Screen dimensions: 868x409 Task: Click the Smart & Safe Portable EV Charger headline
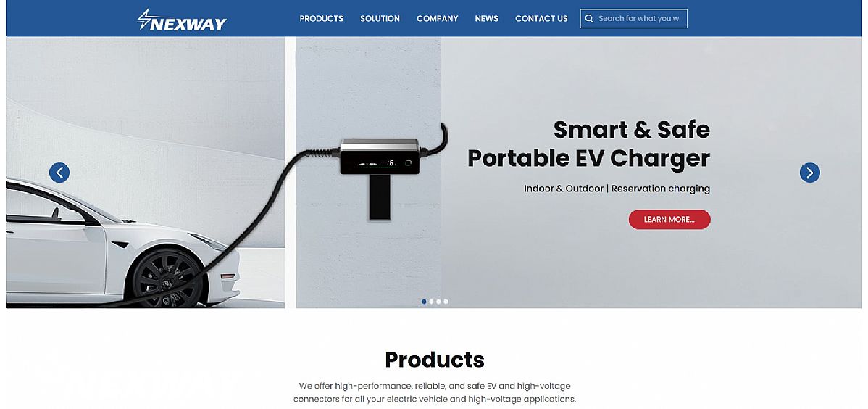click(x=588, y=144)
